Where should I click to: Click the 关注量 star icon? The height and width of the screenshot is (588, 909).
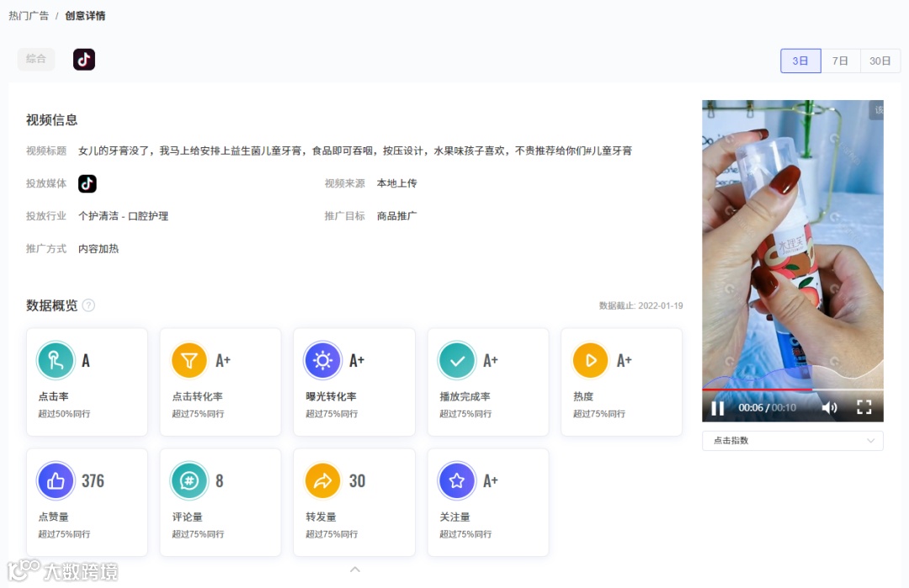pos(457,480)
